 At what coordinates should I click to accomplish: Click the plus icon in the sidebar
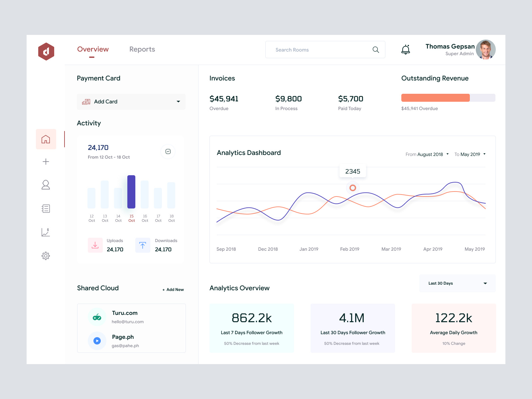[x=46, y=162]
